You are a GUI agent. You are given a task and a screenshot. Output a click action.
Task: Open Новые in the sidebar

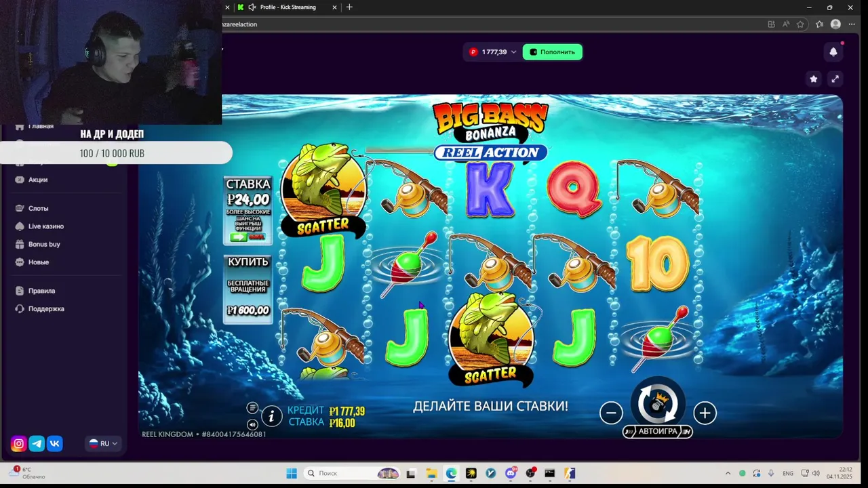point(38,262)
